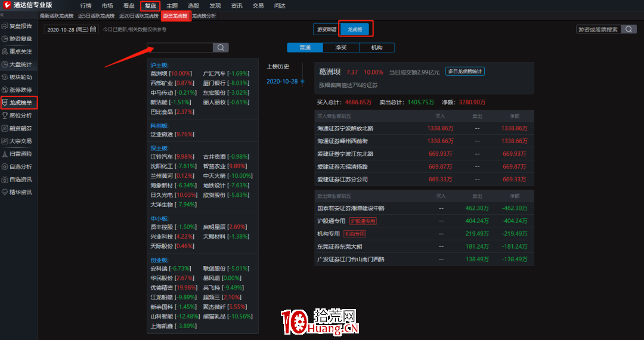Switch to 龙虎榜 view
The image size is (644, 340).
click(x=354, y=30)
